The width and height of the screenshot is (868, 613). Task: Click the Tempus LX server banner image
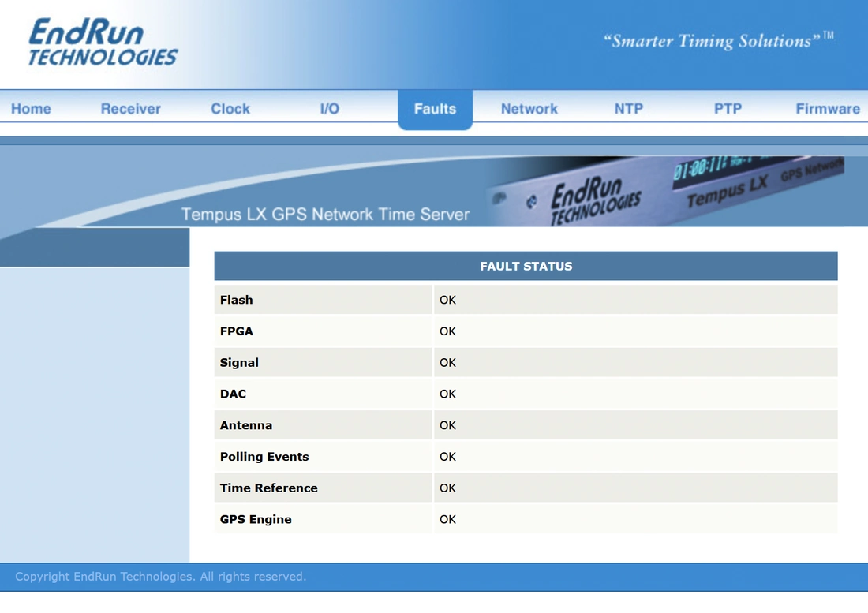coord(664,191)
